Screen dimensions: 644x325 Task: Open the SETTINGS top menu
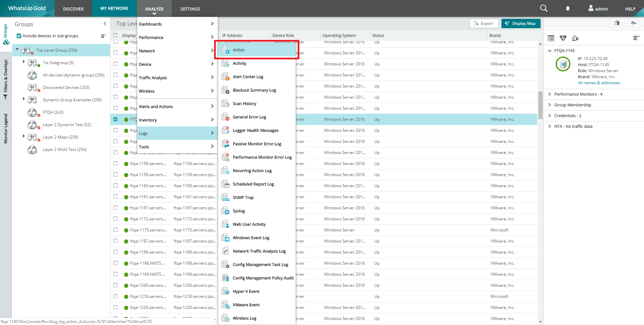190,9
